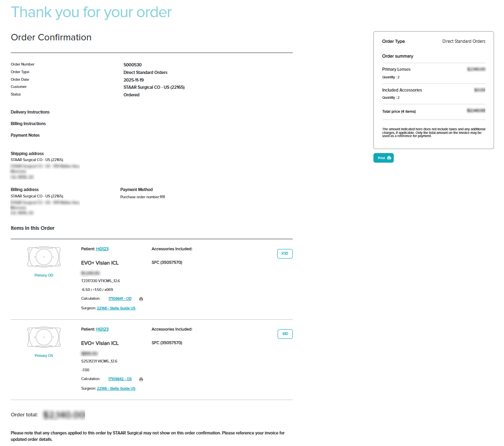Viewport: 504px width, 446px height.
Task: Click the Primary OD lens diagram
Action: 44,257
